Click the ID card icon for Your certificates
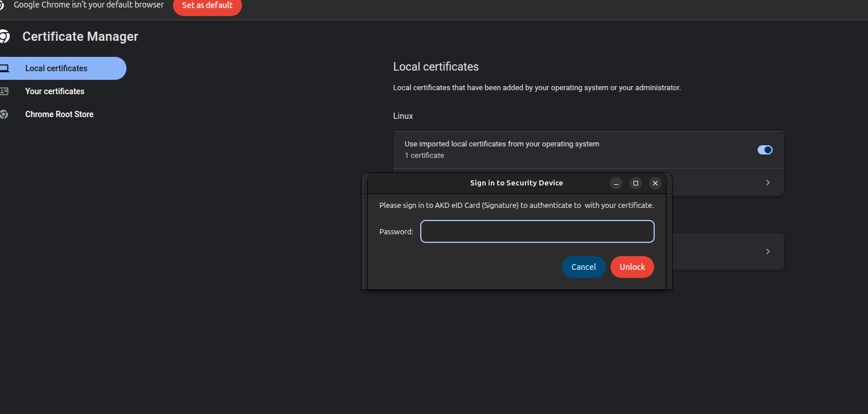The image size is (868, 414). click(x=4, y=91)
